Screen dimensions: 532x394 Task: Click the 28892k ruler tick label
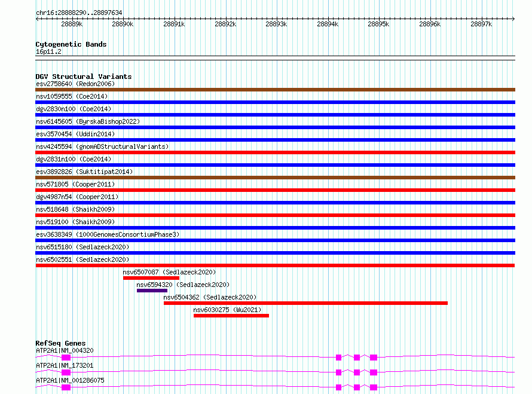tap(225, 24)
